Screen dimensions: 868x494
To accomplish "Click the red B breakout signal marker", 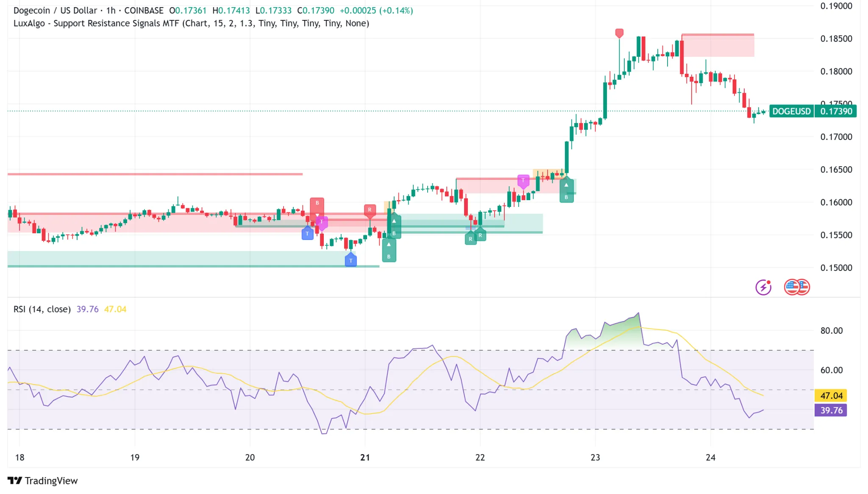I will coord(317,204).
